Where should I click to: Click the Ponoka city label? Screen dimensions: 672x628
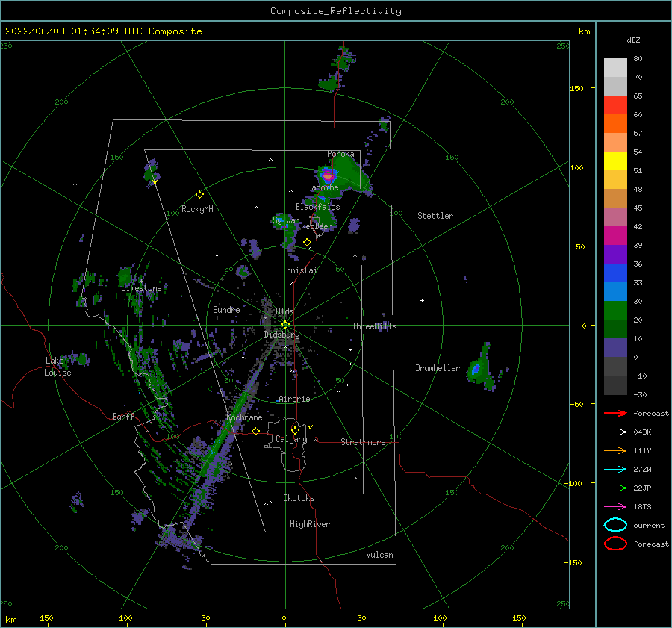point(340,154)
